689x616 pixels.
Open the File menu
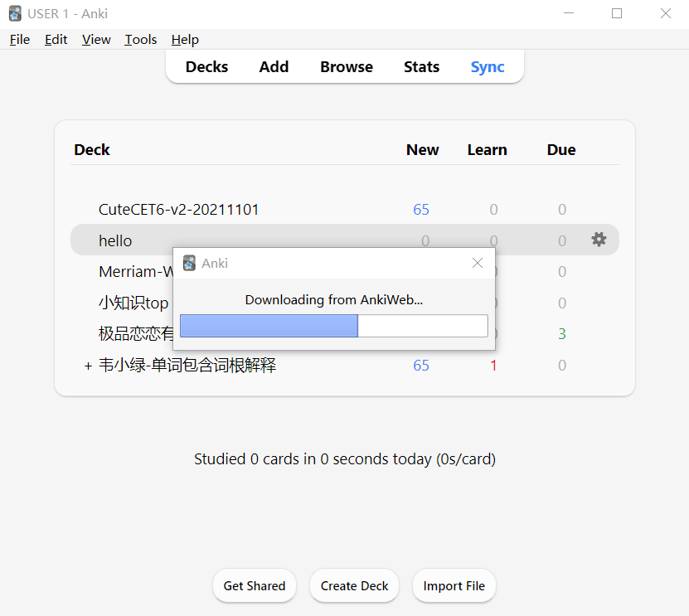point(20,40)
